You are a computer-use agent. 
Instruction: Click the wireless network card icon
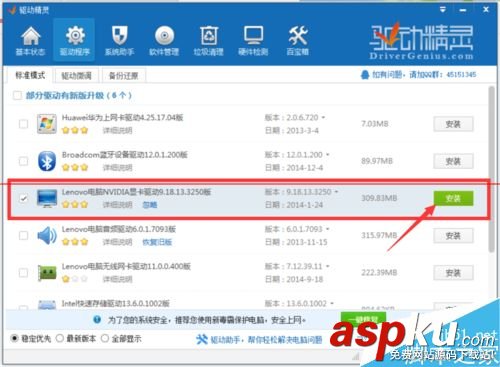[x=47, y=273]
